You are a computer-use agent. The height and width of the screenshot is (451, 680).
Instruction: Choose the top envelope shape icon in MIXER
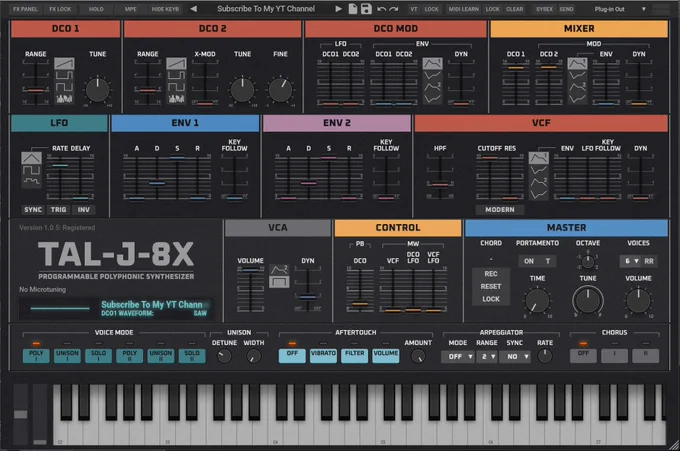click(577, 64)
